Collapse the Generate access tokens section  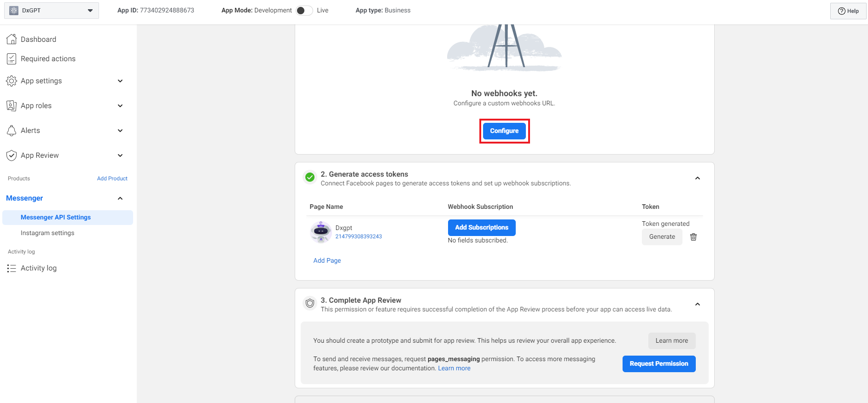coord(697,178)
